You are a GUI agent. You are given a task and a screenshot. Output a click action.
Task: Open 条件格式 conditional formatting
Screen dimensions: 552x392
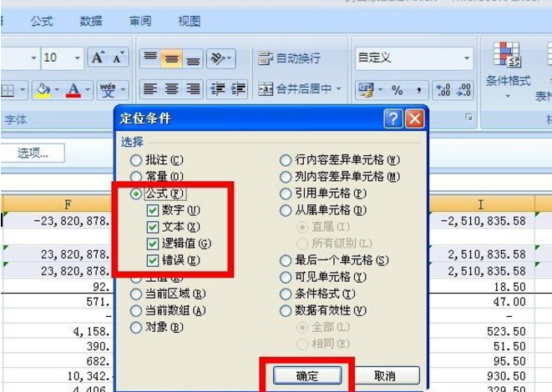[x=508, y=69]
